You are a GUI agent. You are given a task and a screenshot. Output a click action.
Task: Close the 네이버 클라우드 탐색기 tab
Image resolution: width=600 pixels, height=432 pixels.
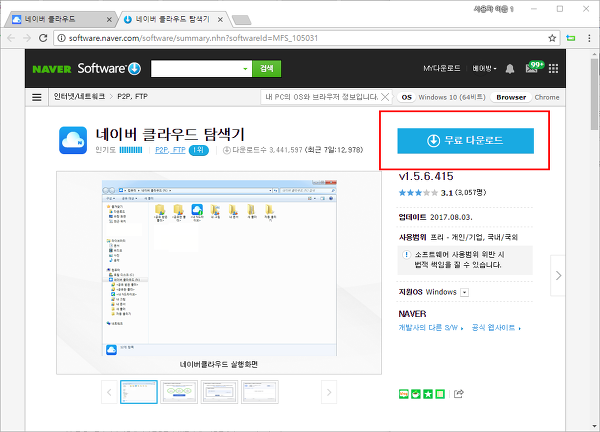[220, 20]
